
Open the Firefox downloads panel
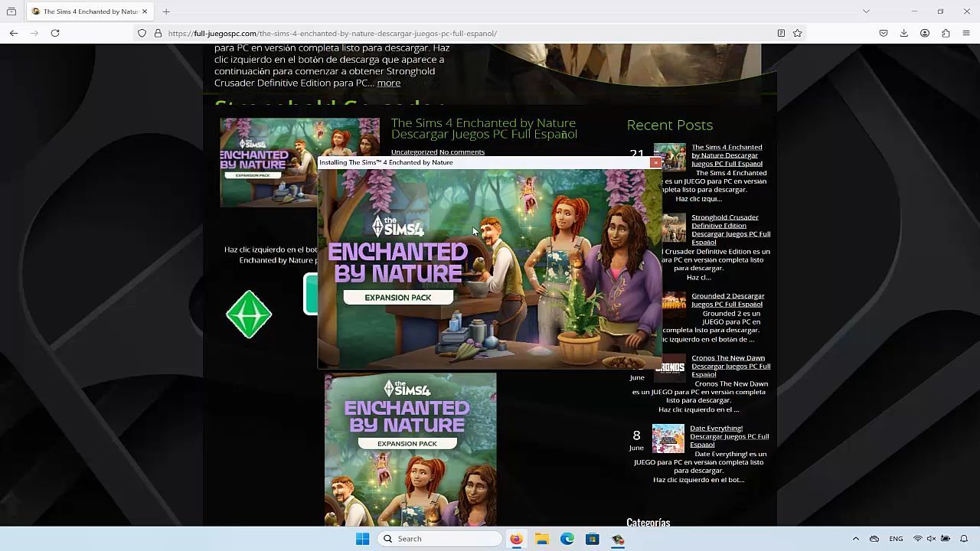[x=904, y=33]
